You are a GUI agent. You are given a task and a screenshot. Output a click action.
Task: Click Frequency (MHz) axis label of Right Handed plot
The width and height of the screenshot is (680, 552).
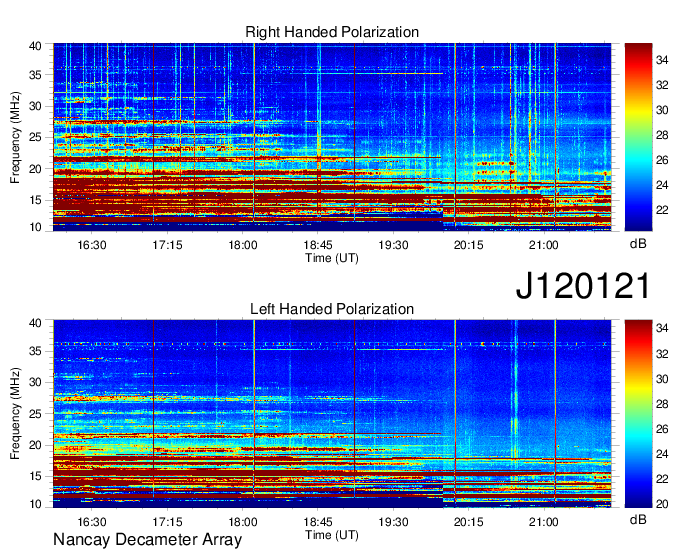click(x=15, y=137)
